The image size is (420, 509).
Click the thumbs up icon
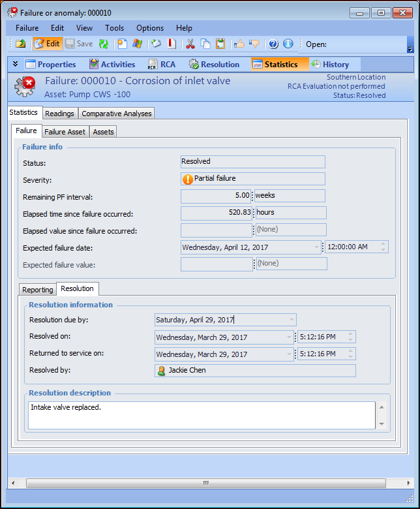[x=239, y=44]
